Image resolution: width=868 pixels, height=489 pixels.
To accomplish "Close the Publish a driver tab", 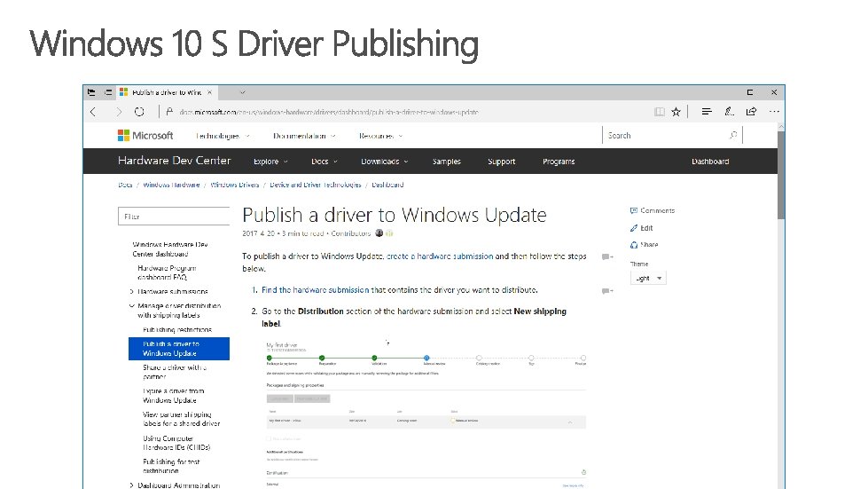I will (x=209, y=92).
